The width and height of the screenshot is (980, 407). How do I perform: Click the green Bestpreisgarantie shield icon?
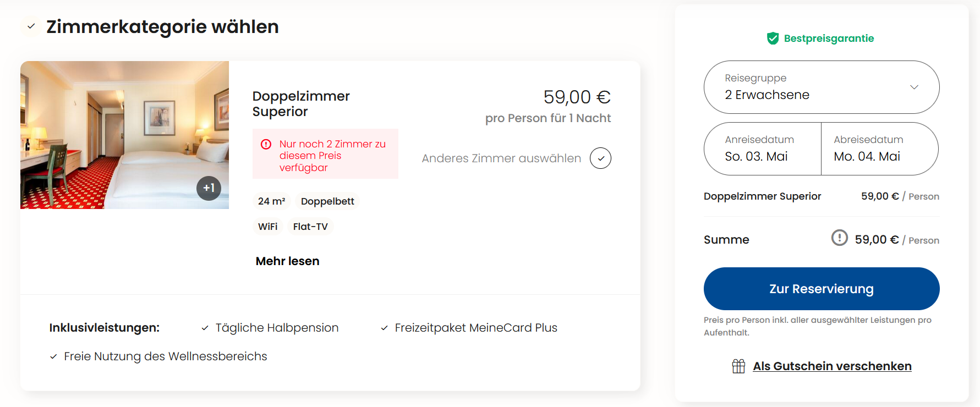click(x=773, y=38)
